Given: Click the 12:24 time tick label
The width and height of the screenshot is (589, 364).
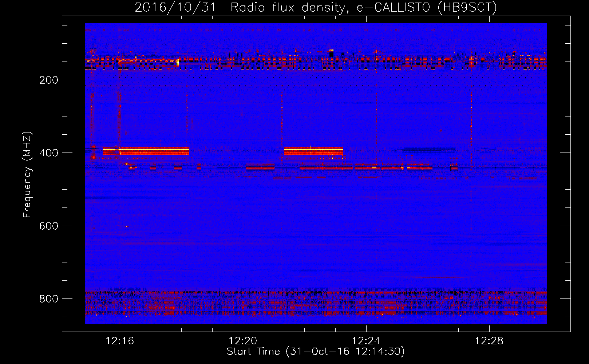Looking at the screenshot, I should tap(366, 341).
